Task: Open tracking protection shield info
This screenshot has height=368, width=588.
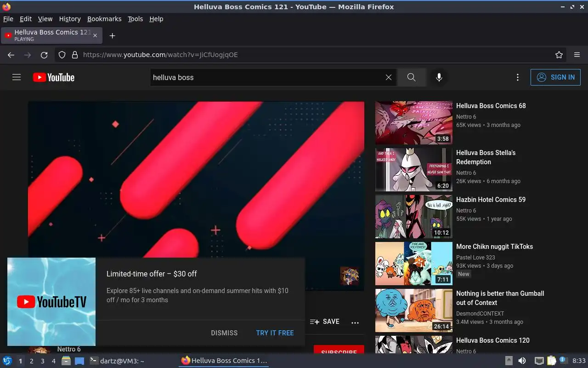Action: pyautogui.click(x=62, y=55)
